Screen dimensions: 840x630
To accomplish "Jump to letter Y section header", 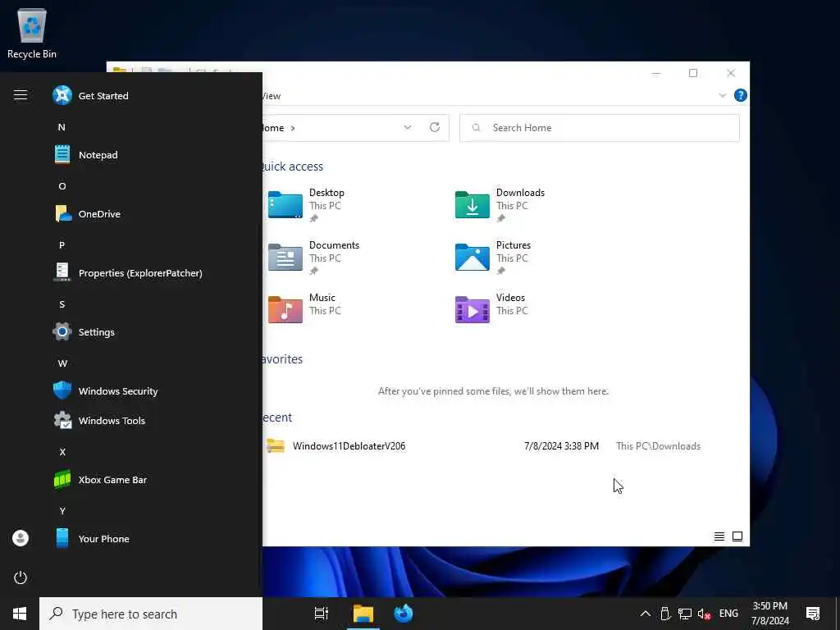I will (62, 511).
